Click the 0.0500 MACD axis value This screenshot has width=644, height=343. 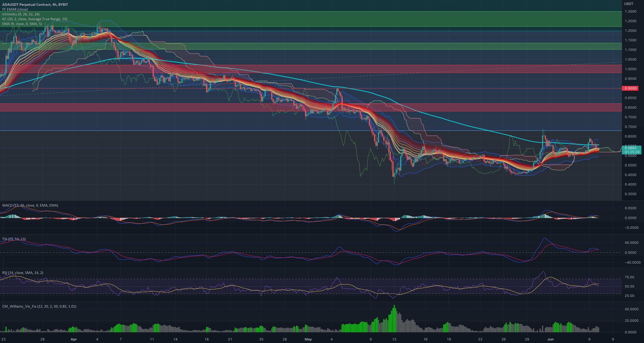coord(630,208)
